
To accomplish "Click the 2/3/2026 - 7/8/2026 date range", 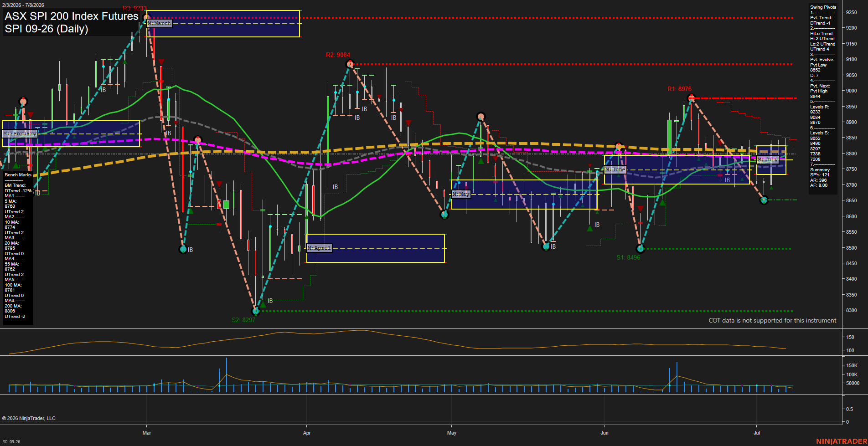I will tap(23, 5).
